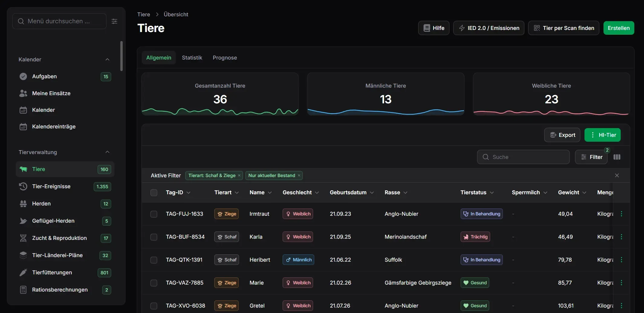Sort by the Rasse column

click(x=396, y=192)
